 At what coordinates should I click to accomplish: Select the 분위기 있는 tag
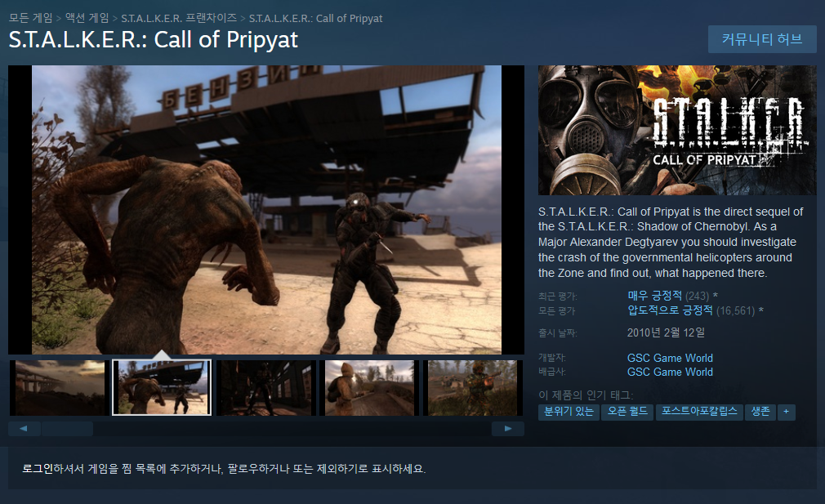[x=569, y=412]
